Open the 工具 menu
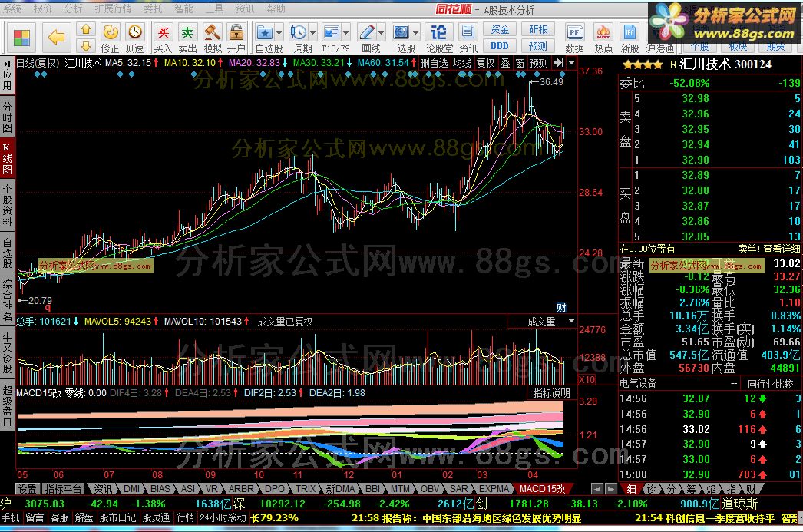Viewport: 803px width, 532px height. point(214,8)
